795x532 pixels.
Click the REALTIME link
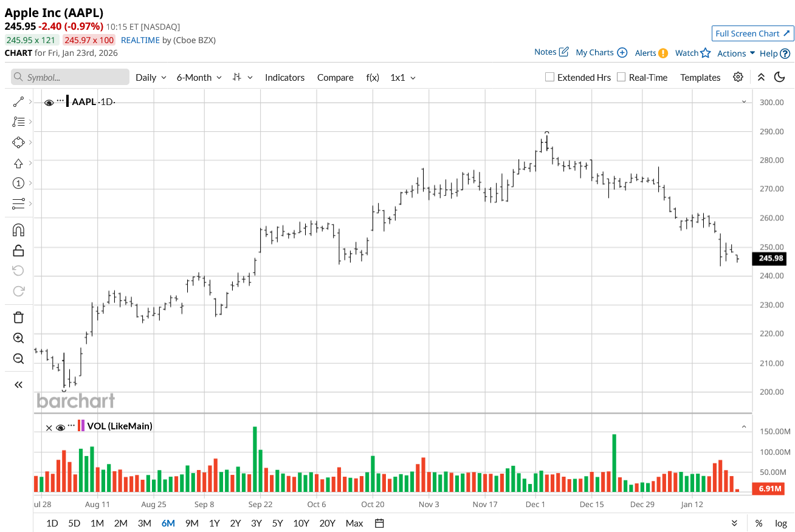140,40
